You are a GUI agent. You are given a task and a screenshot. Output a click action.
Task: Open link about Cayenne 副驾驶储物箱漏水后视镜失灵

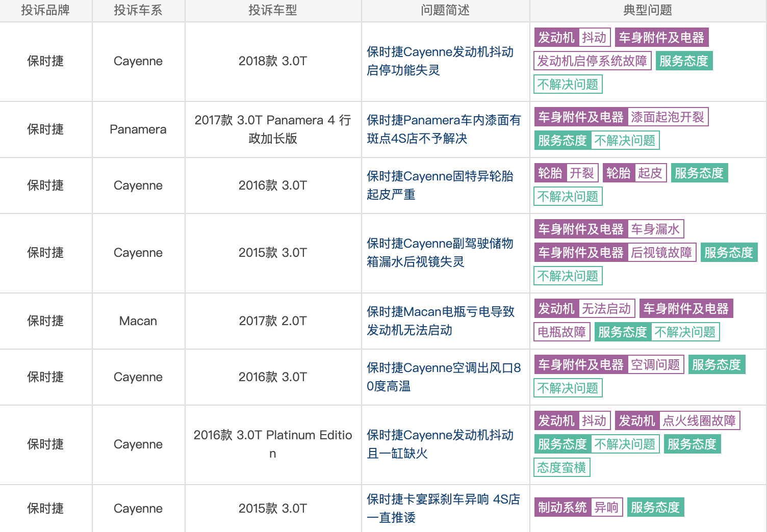[440, 253]
